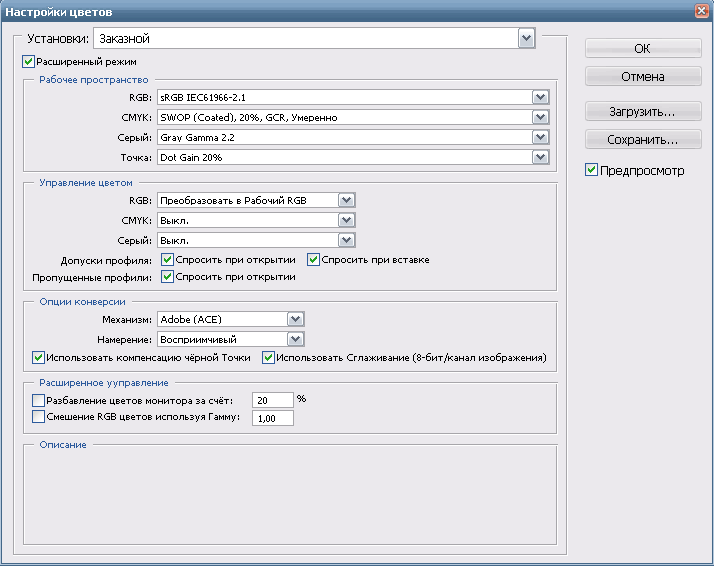Open the Точка Dot Gain 20% dropdown
714x566 pixels.
tap(353, 158)
